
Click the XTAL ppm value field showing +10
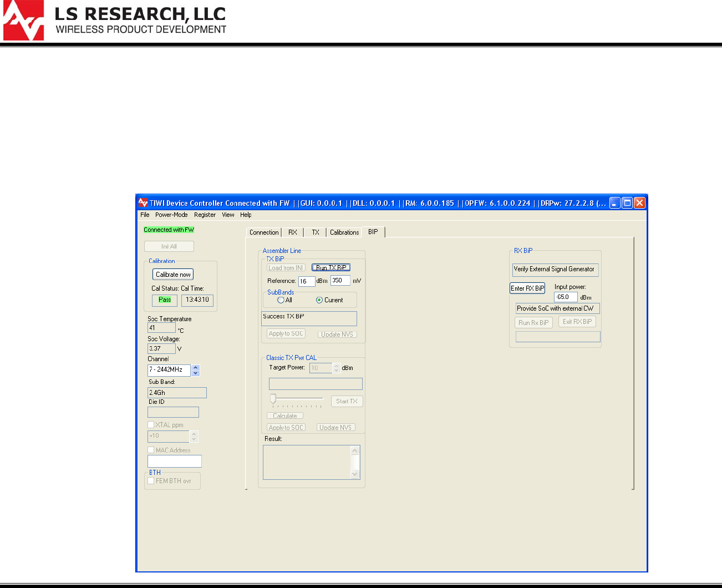pyautogui.click(x=169, y=437)
